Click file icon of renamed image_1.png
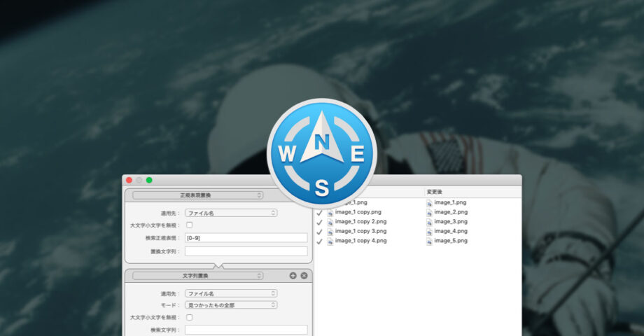The width and height of the screenshot is (644, 336). pos(429,202)
